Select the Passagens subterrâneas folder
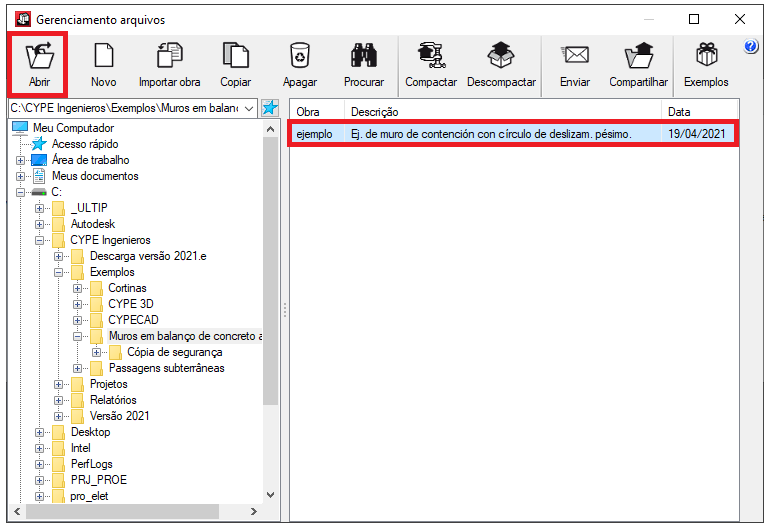The height and width of the screenshot is (530, 770). [x=166, y=368]
